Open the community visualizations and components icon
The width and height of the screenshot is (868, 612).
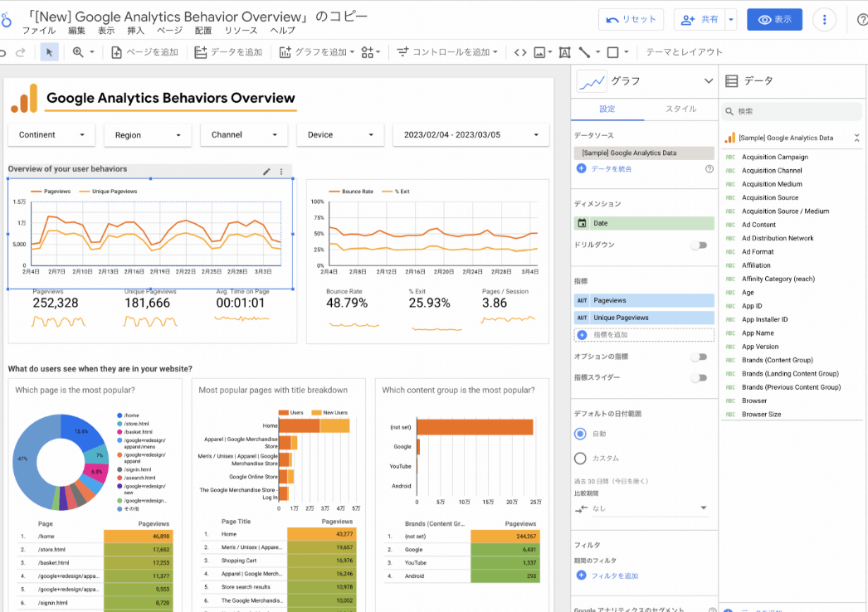(x=368, y=52)
